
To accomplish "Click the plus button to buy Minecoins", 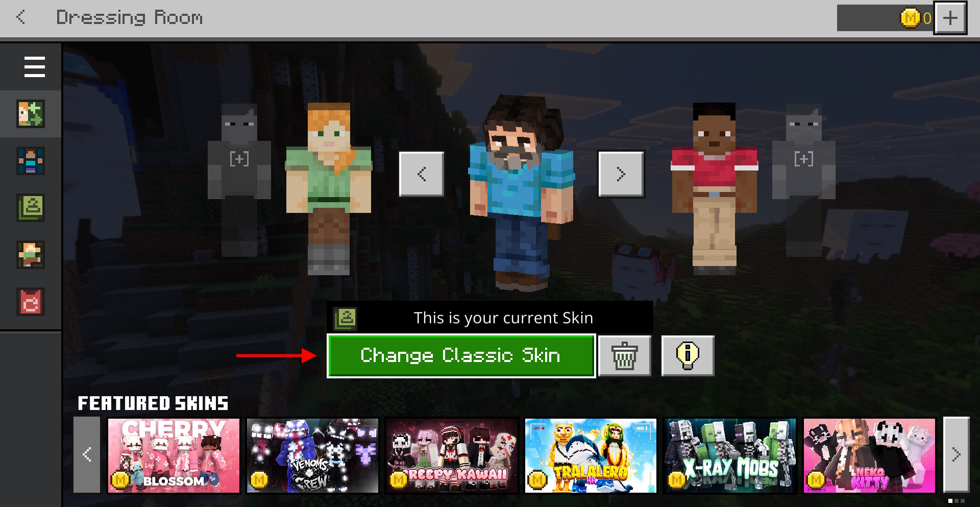I will coord(950,17).
